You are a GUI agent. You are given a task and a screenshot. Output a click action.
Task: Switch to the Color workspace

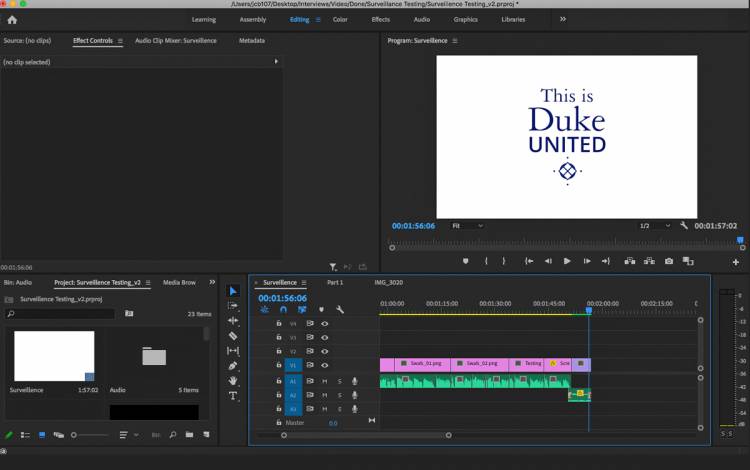coord(340,20)
